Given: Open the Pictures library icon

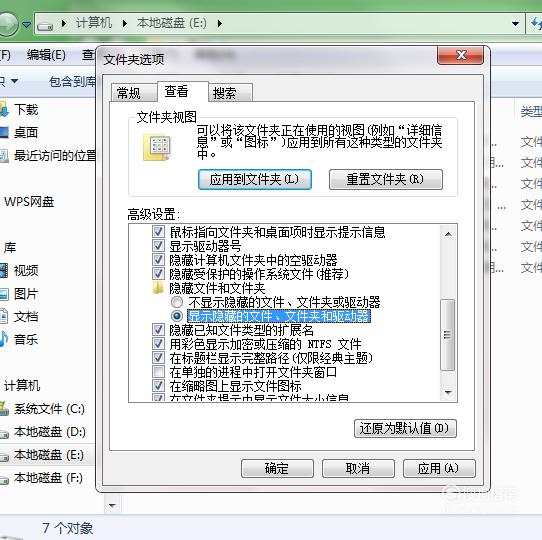Looking at the screenshot, I should pyautogui.click(x=3, y=294).
